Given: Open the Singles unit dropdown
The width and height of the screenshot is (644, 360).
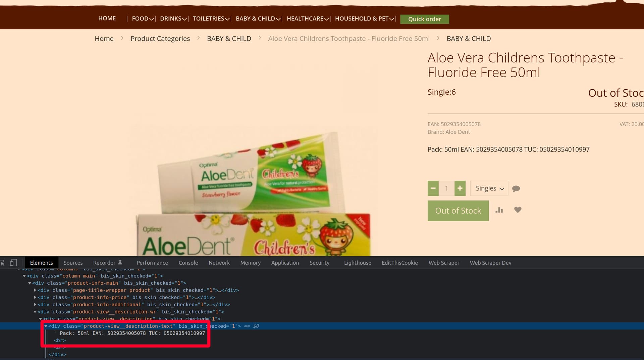Looking at the screenshot, I should tap(489, 188).
